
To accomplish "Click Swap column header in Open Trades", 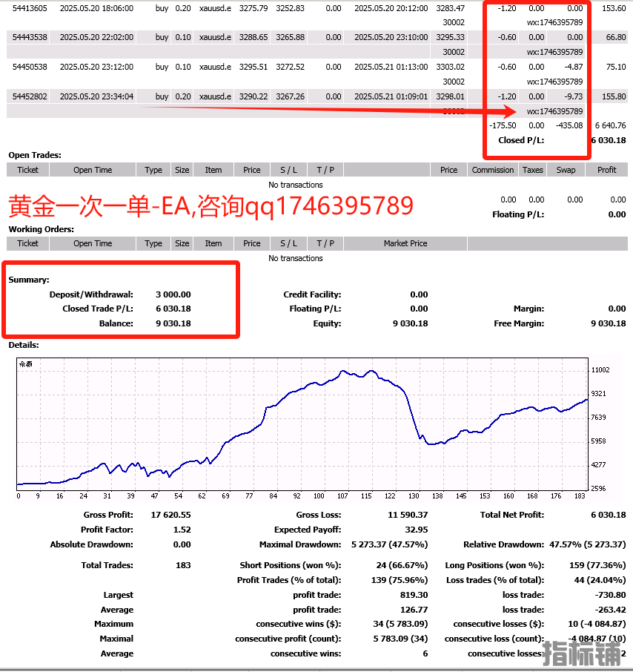I will (566, 170).
